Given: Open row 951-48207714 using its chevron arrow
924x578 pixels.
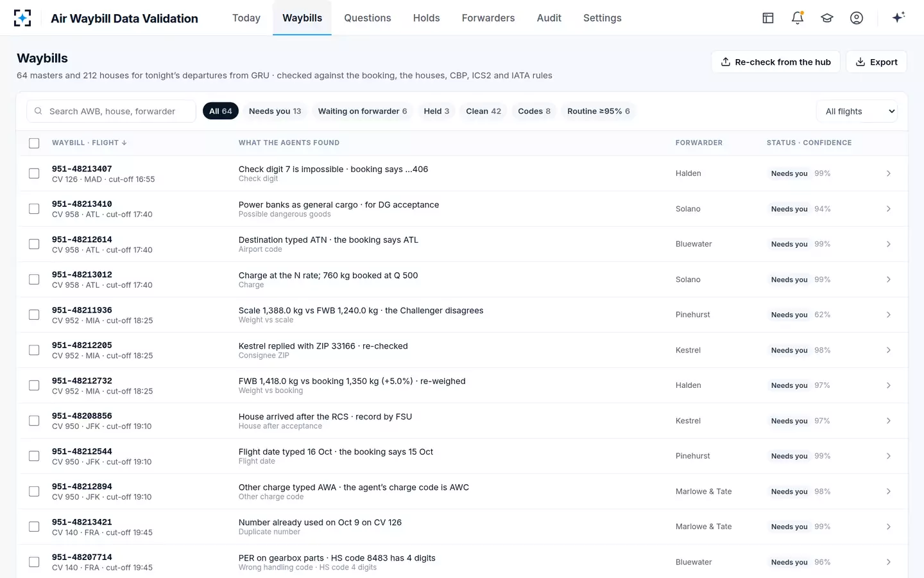Looking at the screenshot, I should pyautogui.click(x=889, y=562).
